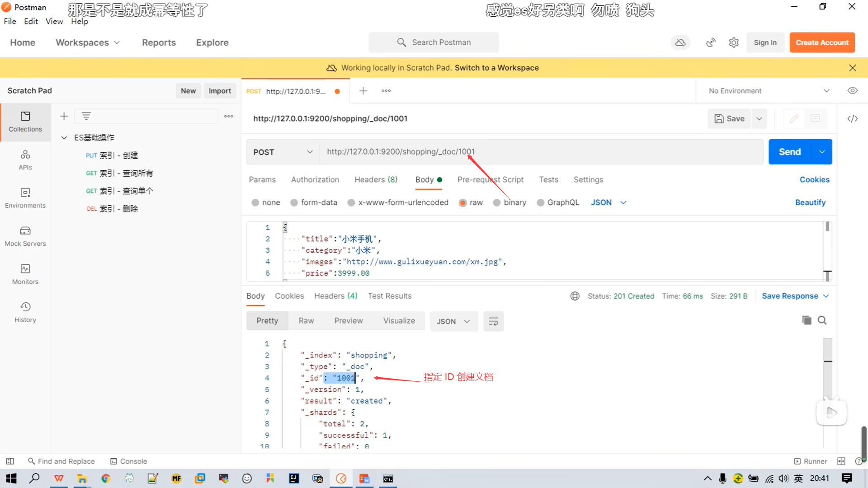Switch to the Authorization tab
This screenshot has height=488, width=868.
[x=315, y=179]
